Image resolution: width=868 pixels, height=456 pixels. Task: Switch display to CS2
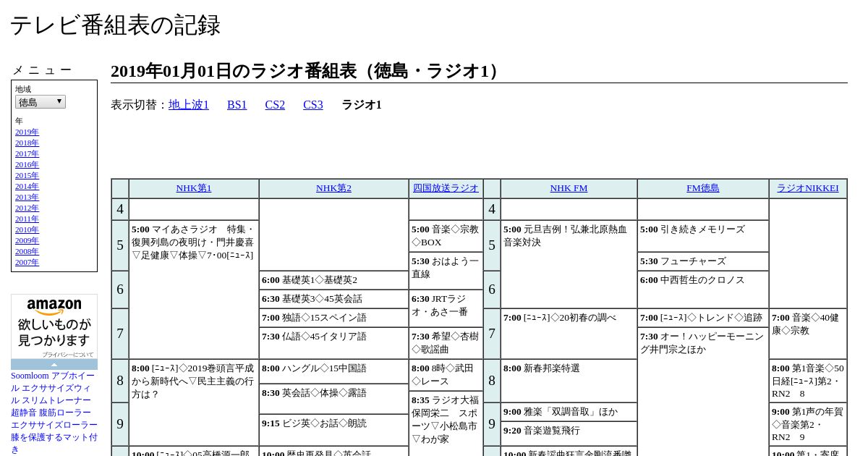pyautogui.click(x=275, y=105)
